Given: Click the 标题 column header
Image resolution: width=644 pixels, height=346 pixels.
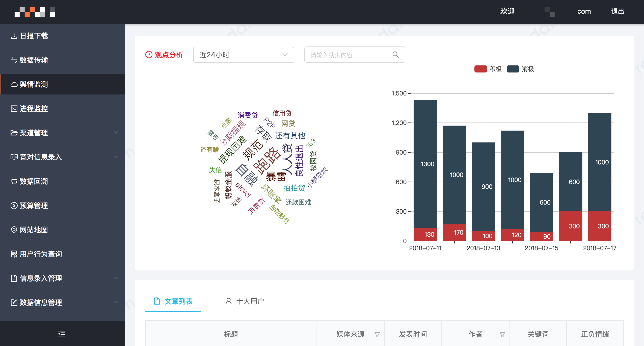Looking at the screenshot, I should coord(231,334).
